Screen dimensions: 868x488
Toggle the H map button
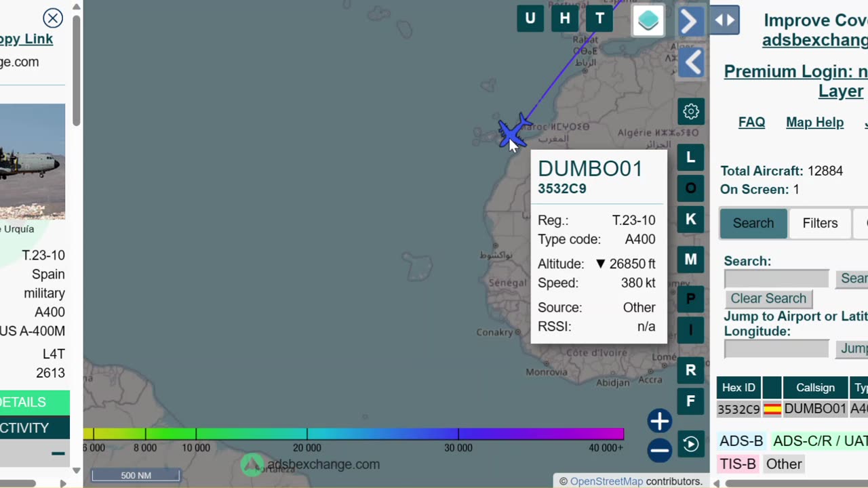[565, 18]
